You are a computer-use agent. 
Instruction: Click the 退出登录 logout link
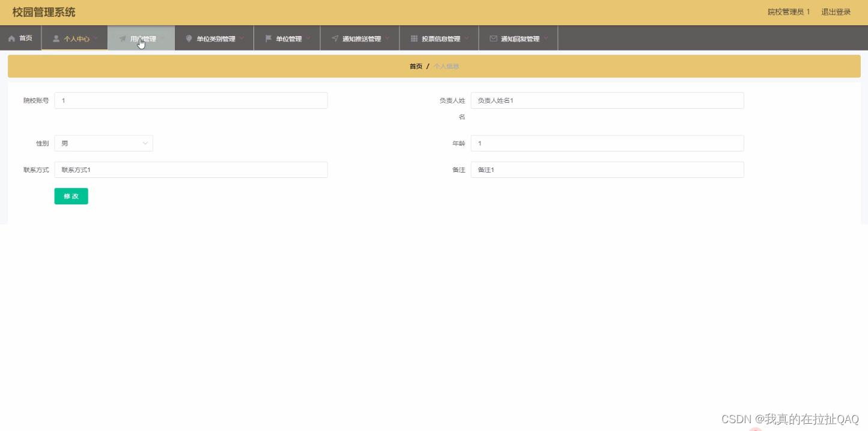836,12
